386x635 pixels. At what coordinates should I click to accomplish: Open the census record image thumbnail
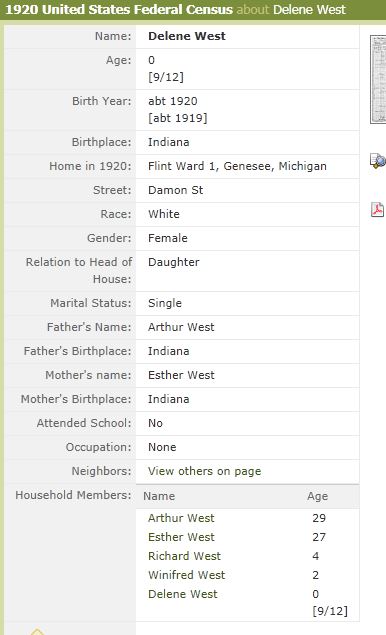point(378,79)
